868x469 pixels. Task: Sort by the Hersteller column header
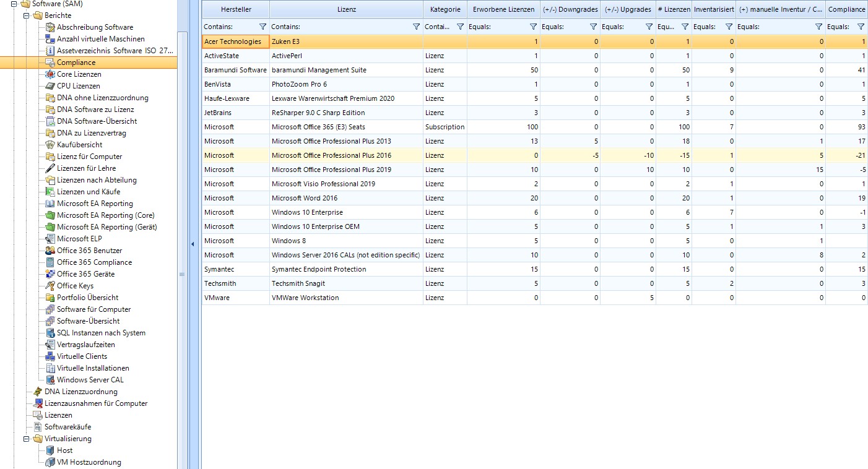coord(236,9)
